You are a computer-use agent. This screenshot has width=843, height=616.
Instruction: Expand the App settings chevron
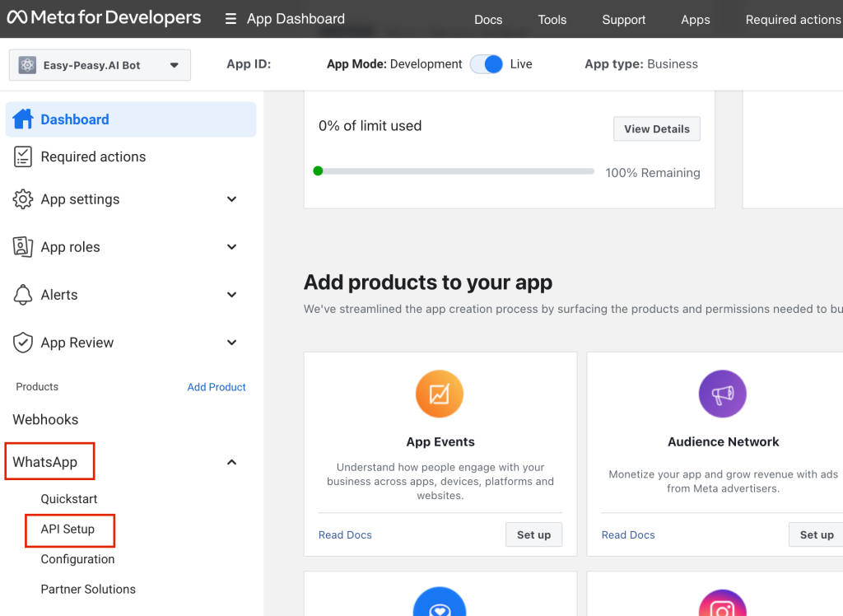[x=232, y=199]
